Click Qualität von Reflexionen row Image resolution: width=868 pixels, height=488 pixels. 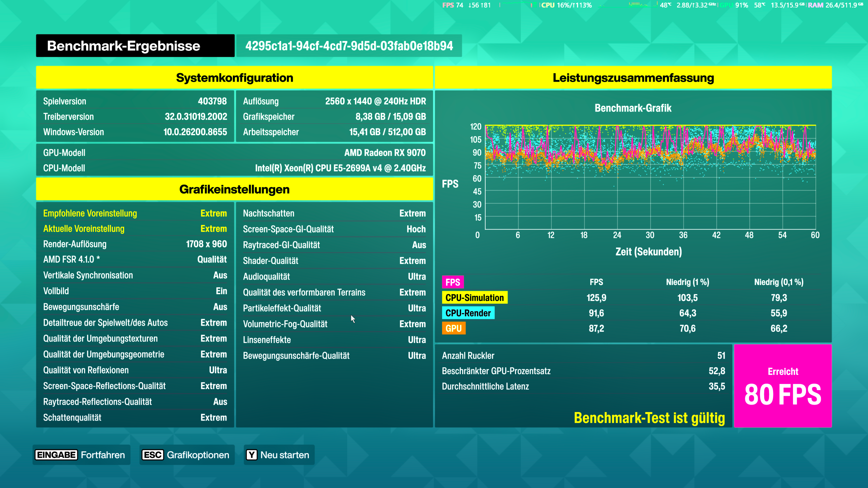[135, 370]
